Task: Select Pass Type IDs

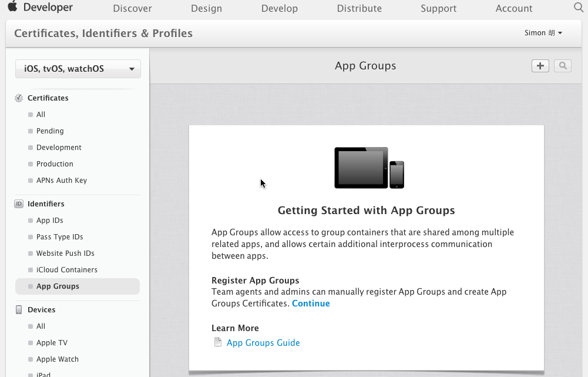Action: click(x=60, y=237)
